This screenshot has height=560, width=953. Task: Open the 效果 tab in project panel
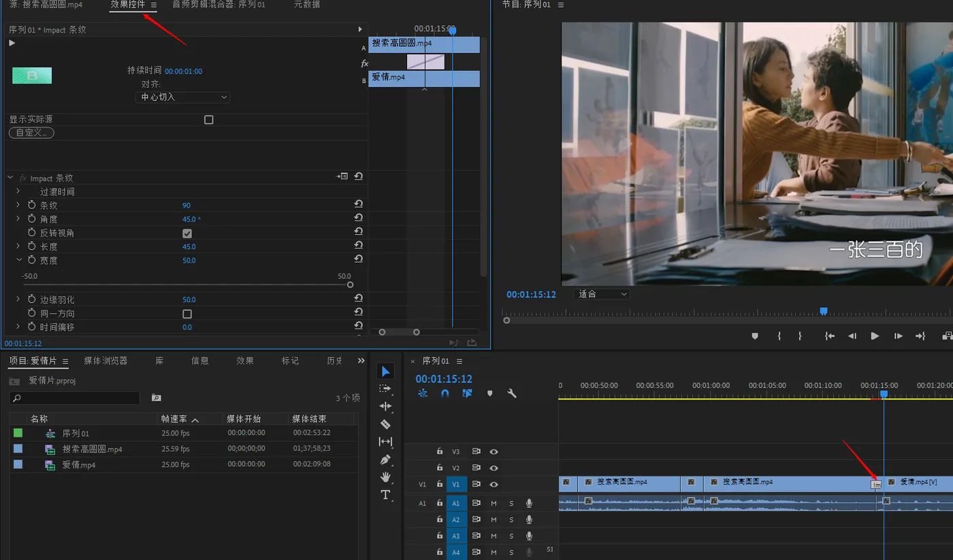coord(245,361)
